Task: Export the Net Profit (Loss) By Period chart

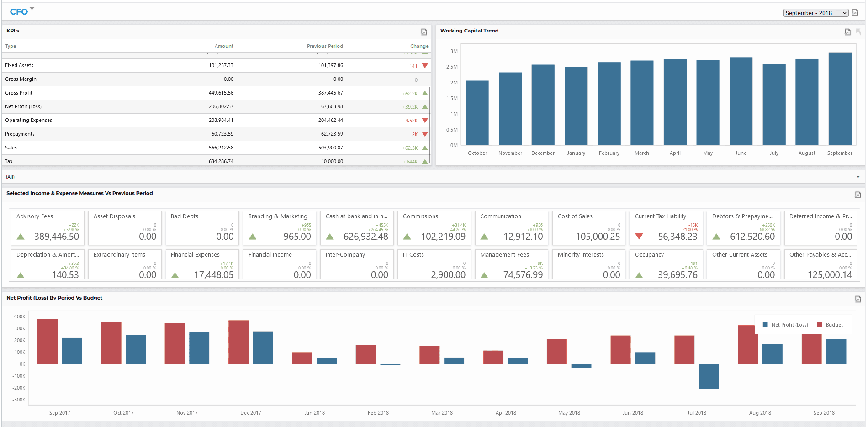Action: pos(858,299)
